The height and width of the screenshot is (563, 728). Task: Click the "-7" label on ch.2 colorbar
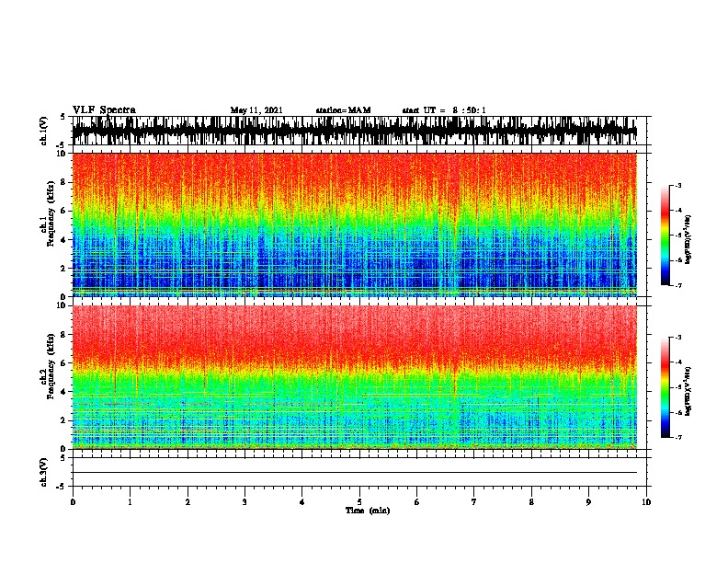point(678,438)
